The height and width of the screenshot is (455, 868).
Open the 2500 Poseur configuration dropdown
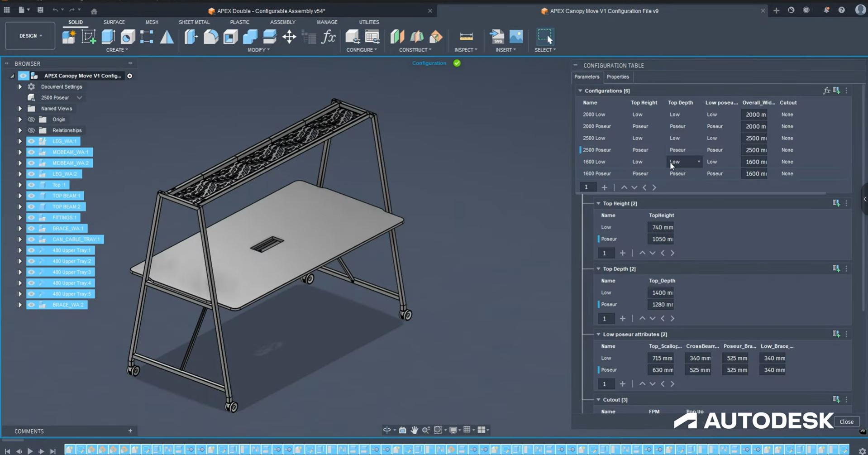click(x=79, y=98)
